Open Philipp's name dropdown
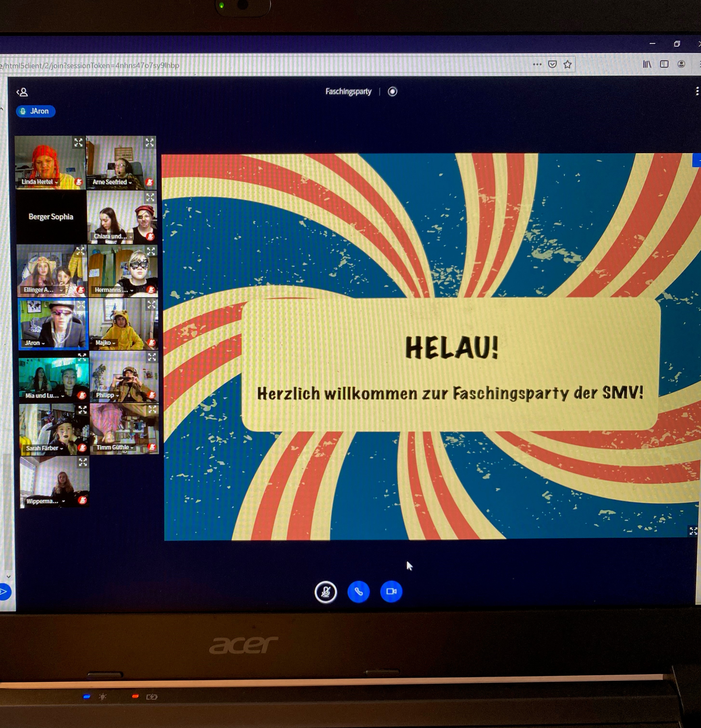 [x=107, y=395]
